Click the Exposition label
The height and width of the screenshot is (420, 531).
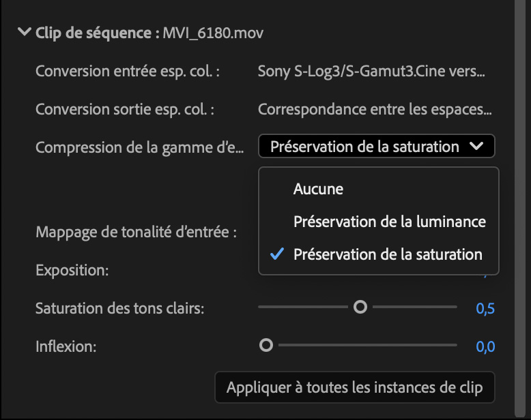click(x=72, y=270)
